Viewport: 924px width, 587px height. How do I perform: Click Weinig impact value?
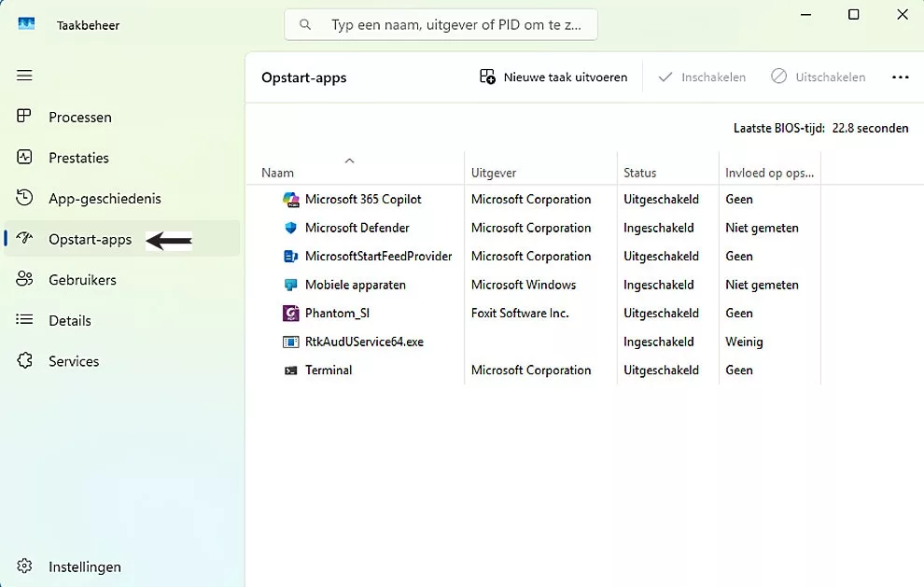click(x=744, y=342)
